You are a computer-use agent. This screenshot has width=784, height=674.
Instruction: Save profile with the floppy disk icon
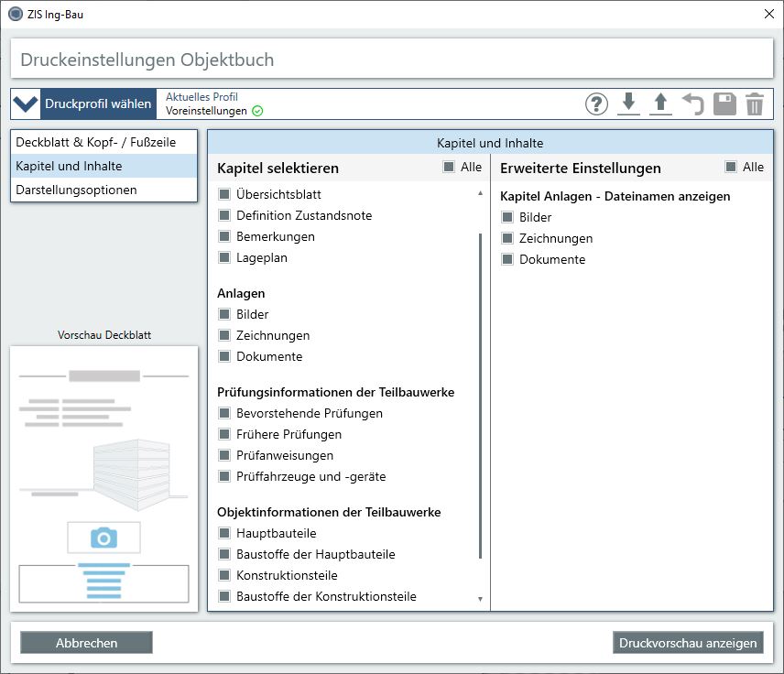click(724, 103)
